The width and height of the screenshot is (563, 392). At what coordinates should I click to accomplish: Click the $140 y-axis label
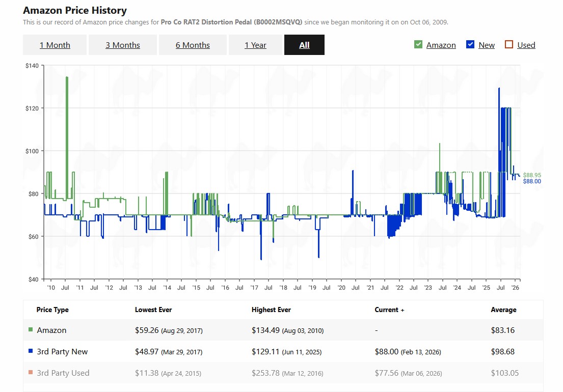coord(32,66)
